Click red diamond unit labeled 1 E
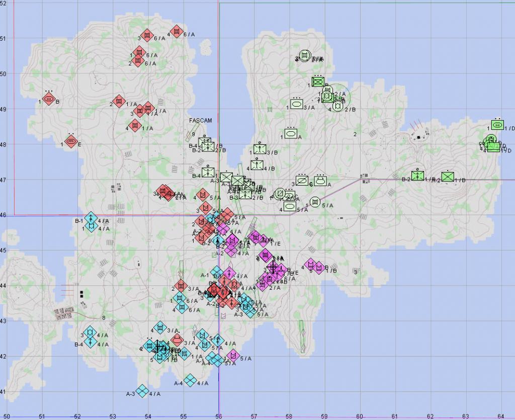This screenshot has width=515, height=420. click(71, 142)
